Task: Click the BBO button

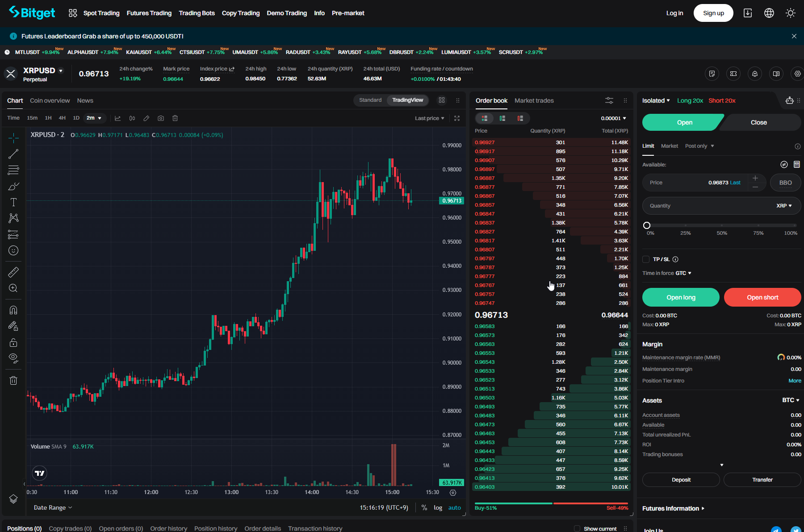Action: tap(785, 183)
